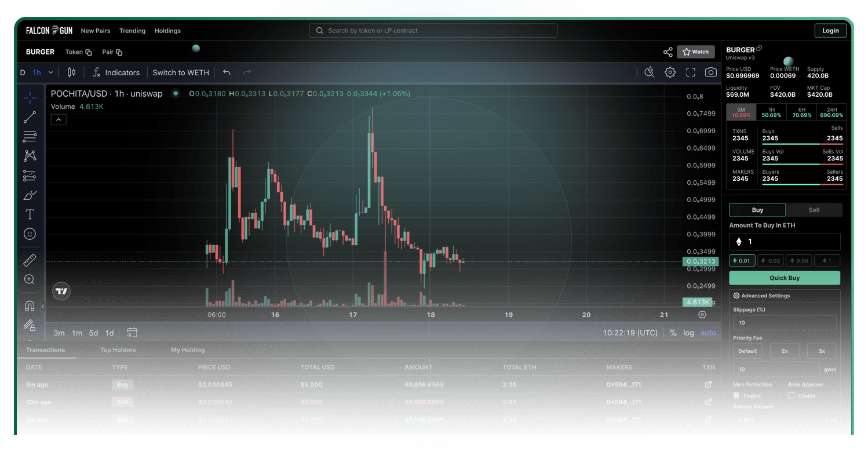Open the forecasting and measurement tools
Viewport: 868px width, 464px height.
point(30,176)
